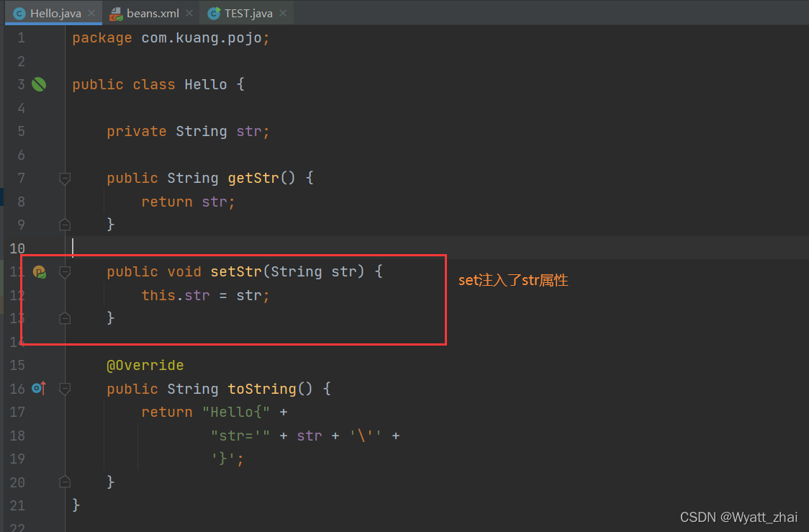Screen dimensions: 809x532
Task: Switch to the Hello.java tab
Action: (54, 13)
